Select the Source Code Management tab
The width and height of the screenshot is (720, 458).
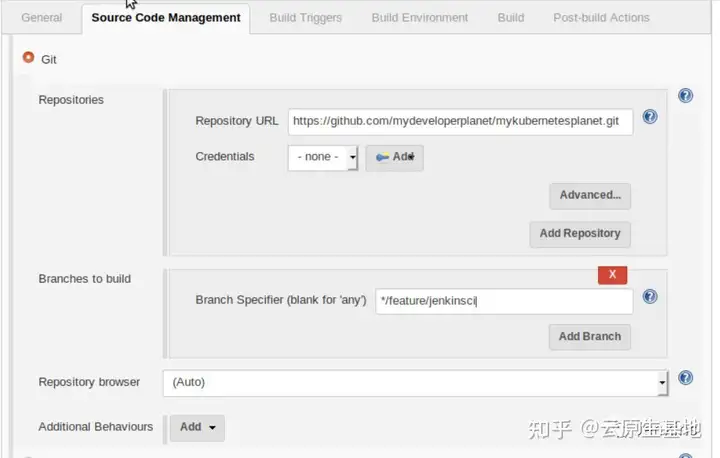coord(166,18)
